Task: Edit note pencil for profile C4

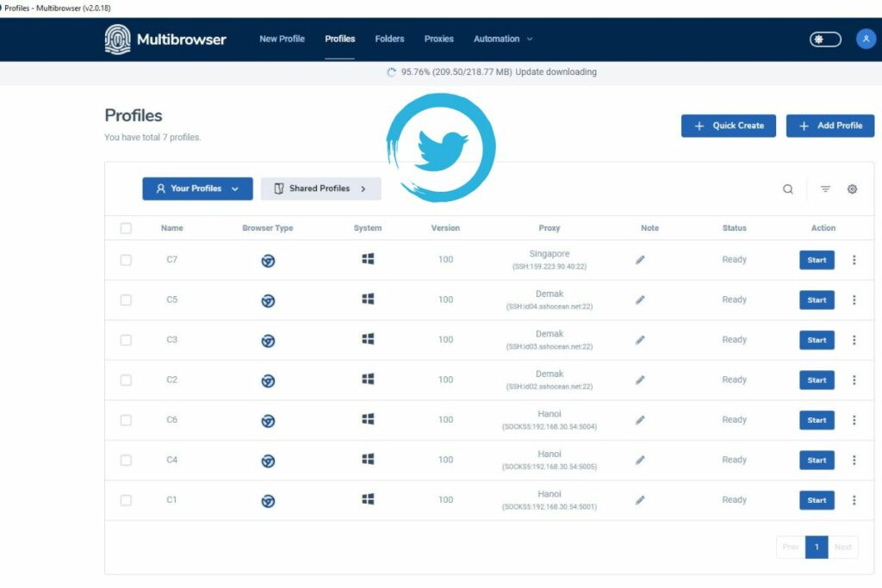Action: [640, 460]
